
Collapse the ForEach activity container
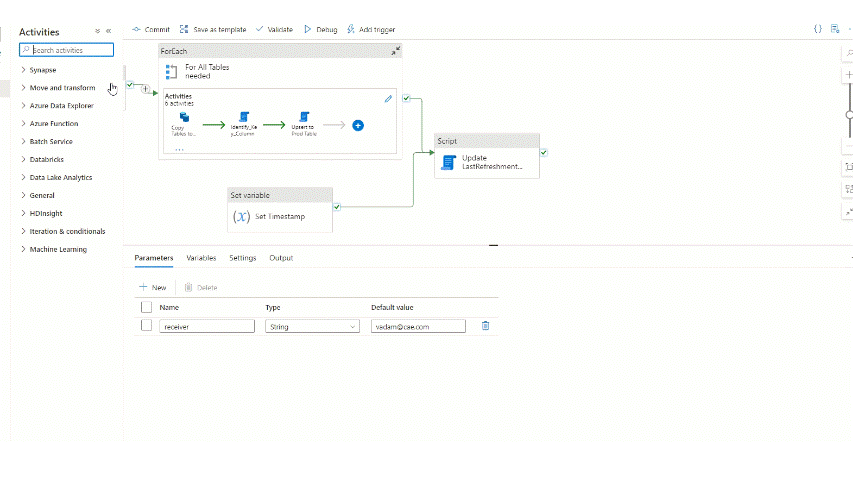click(x=395, y=50)
